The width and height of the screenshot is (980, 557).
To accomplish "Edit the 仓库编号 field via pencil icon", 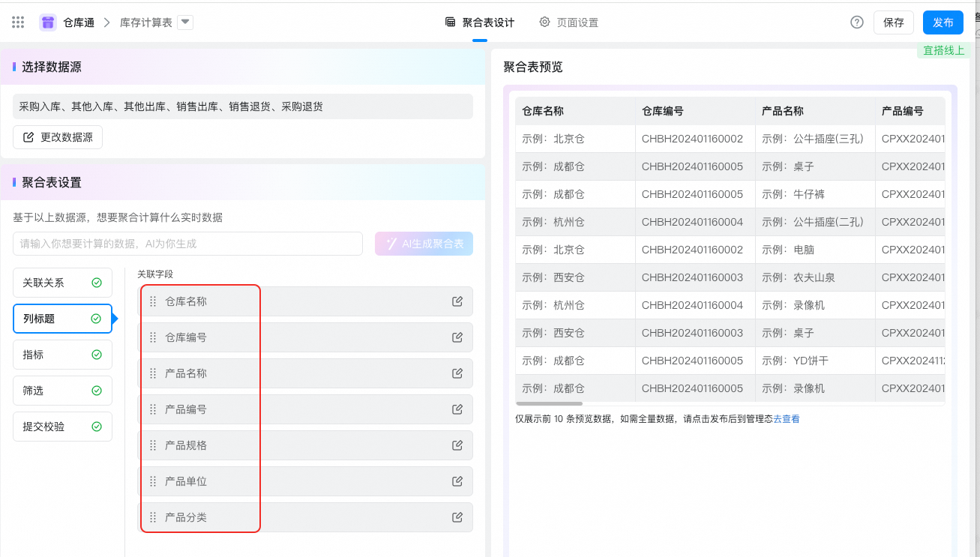I will [x=457, y=337].
